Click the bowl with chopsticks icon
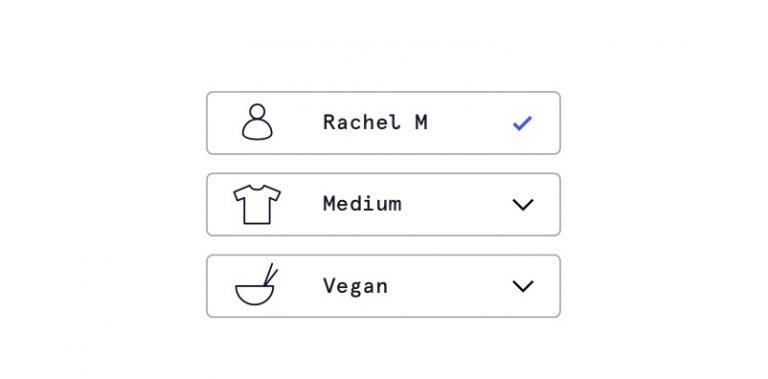The height and width of the screenshot is (379, 768). point(256,284)
